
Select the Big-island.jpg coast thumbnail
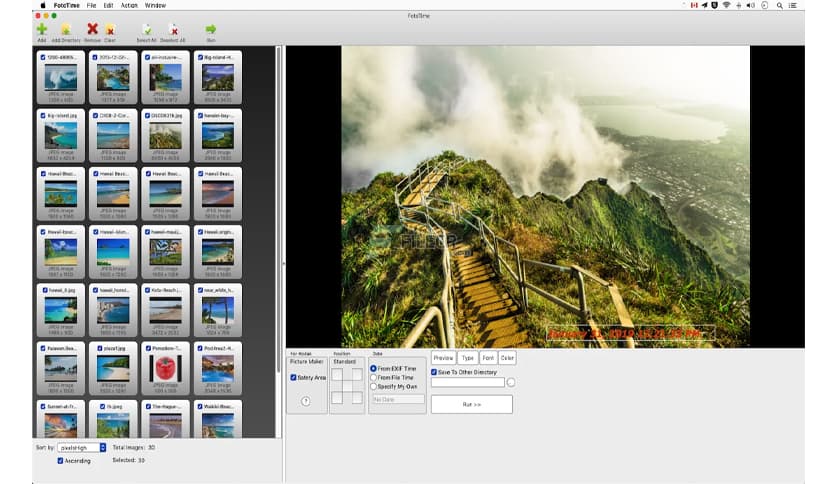coord(61,136)
